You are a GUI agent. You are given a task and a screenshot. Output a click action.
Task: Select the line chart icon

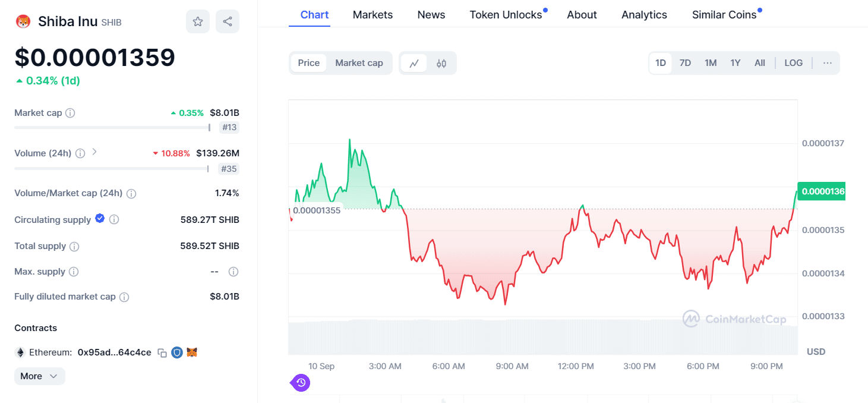pos(414,62)
